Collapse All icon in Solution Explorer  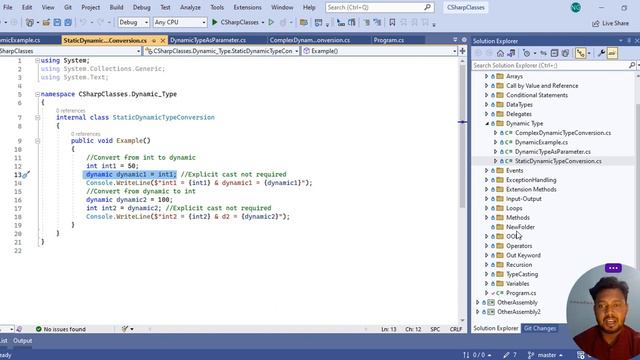tap(554, 53)
